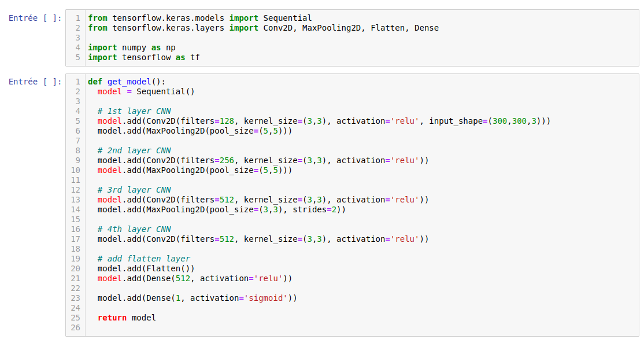Viewport: 644px width, 339px height.
Task: Click the strides=2 argument
Action: [317, 209]
